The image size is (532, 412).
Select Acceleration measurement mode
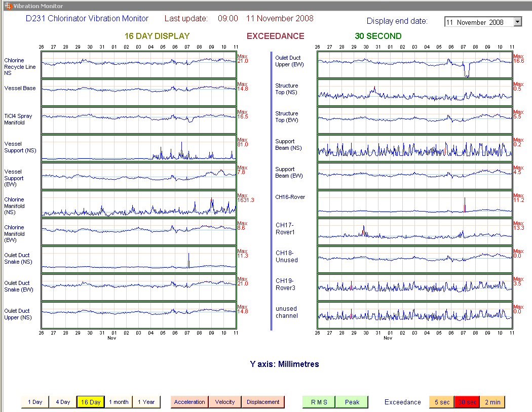(189, 402)
